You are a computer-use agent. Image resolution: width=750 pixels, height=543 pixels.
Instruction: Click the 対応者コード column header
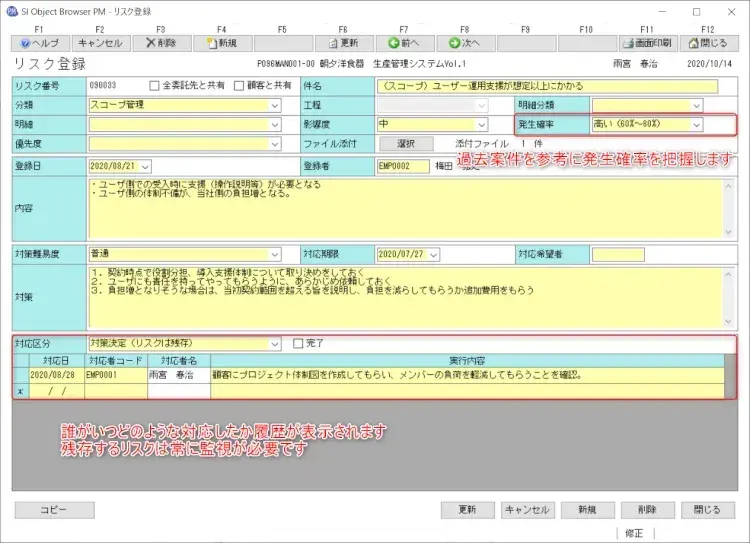pyautogui.click(x=116, y=361)
